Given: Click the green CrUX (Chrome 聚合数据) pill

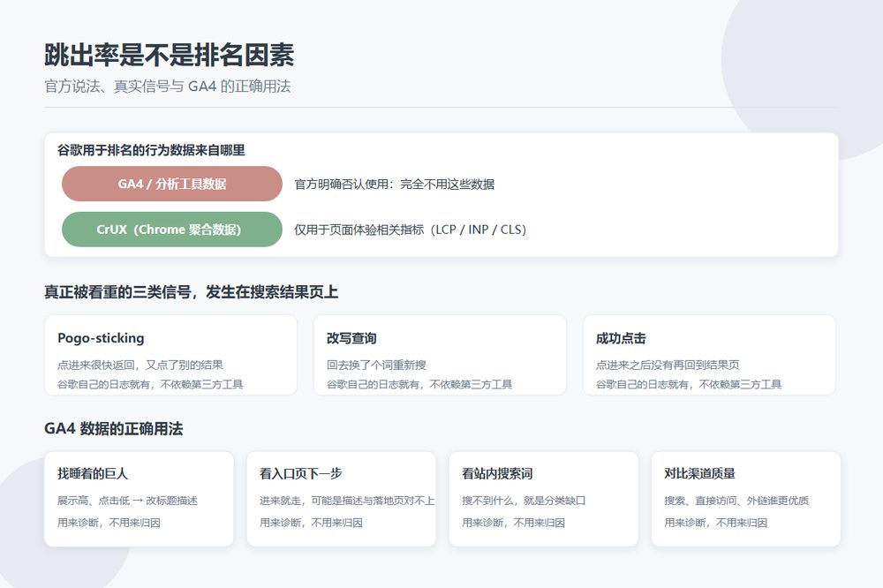Looking at the screenshot, I should 172,230.
